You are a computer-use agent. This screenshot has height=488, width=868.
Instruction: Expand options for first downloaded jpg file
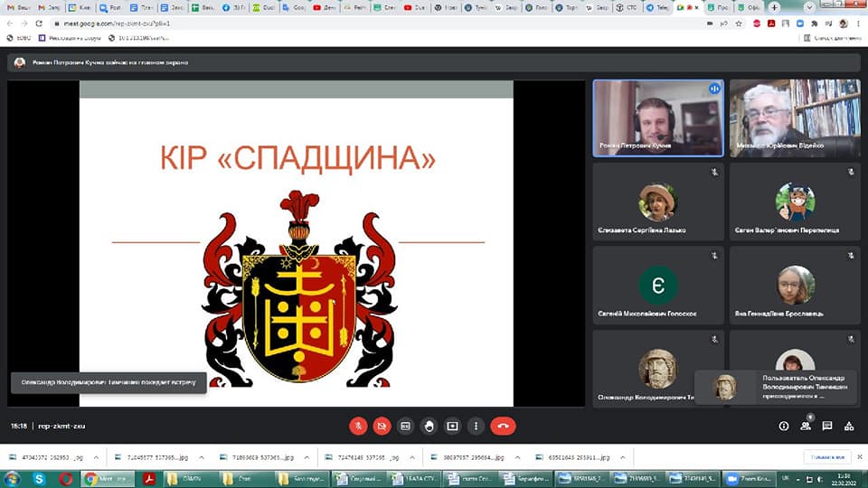pyautogui.click(x=96, y=458)
